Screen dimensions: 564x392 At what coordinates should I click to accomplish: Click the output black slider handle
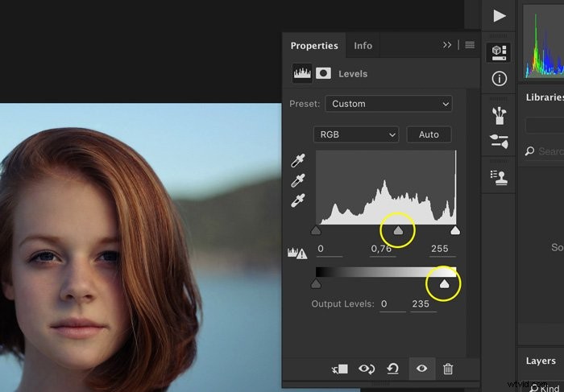tap(316, 284)
